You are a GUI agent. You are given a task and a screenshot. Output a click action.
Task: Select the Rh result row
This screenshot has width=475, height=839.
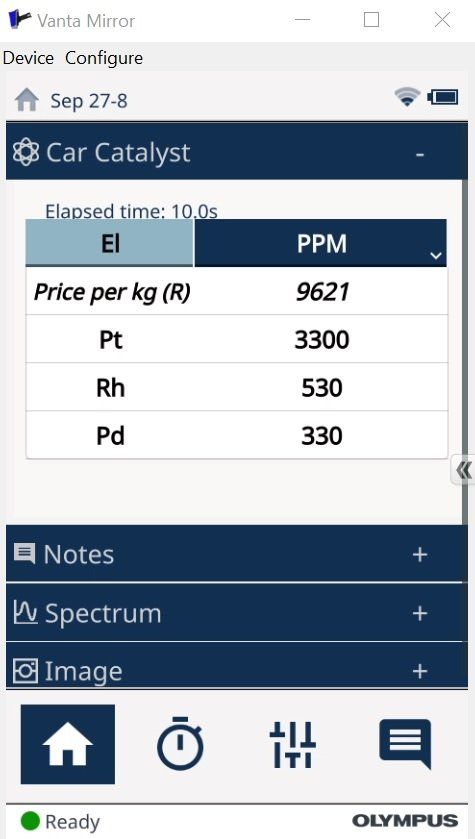coord(236,387)
